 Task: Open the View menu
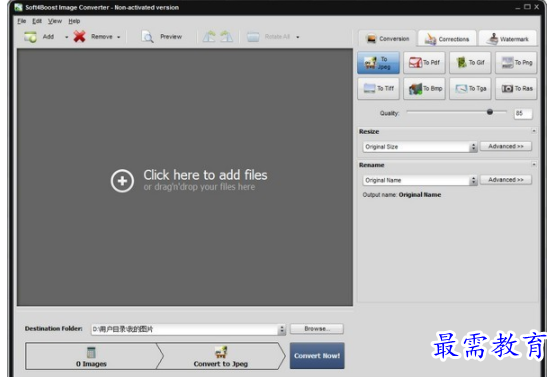55,21
